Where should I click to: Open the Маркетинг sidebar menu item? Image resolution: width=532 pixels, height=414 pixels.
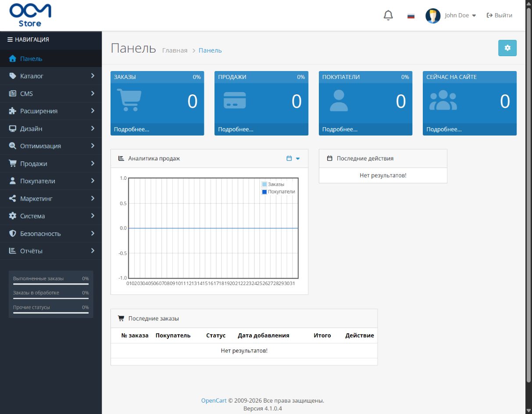(51, 199)
